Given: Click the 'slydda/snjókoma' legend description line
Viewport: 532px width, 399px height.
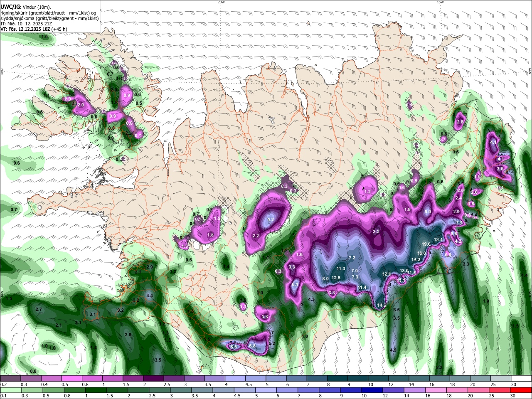Looking at the screenshot, I should tap(49, 18).
